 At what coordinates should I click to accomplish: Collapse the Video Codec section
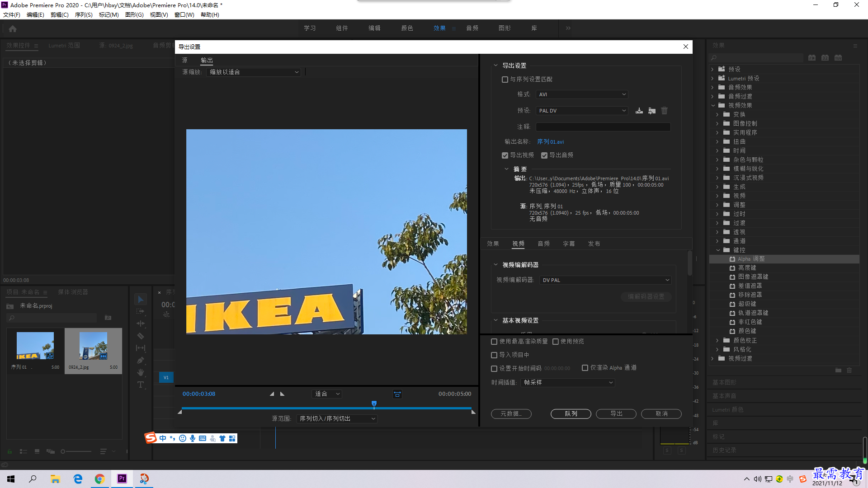(x=495, y=265)
